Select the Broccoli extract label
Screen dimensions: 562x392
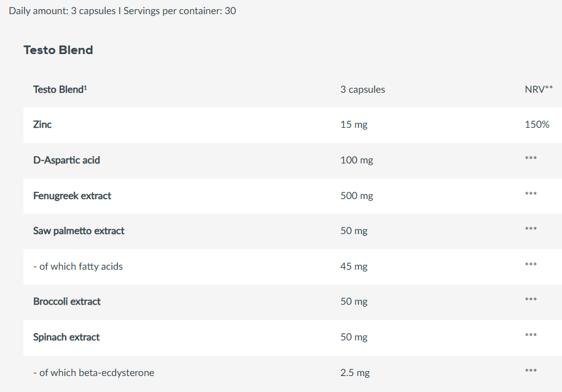pos(67,302)
